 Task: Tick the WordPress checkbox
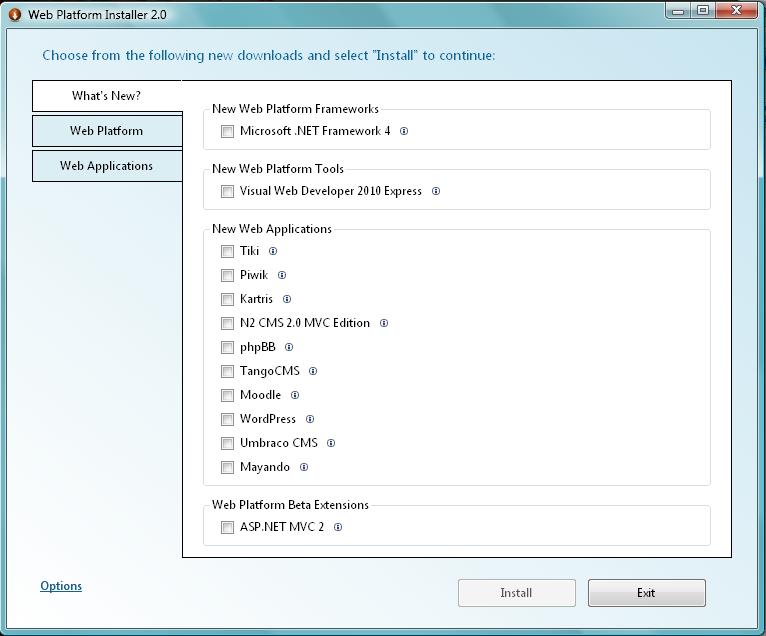tap(227, 419)
